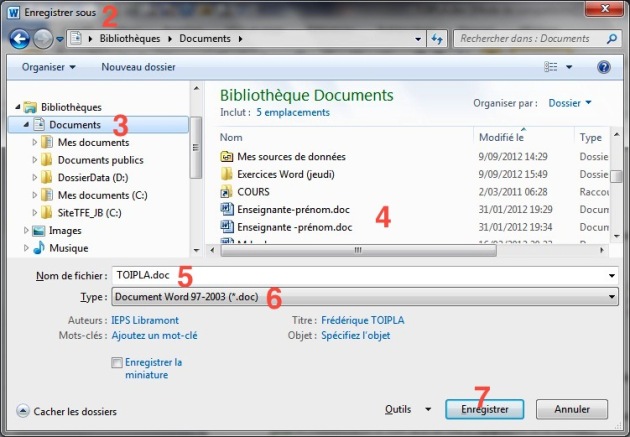This screenshot has width=630, height=437.
Task: Click the file list vertical scrollbar thumb
Action: click(x=616, y=176)
